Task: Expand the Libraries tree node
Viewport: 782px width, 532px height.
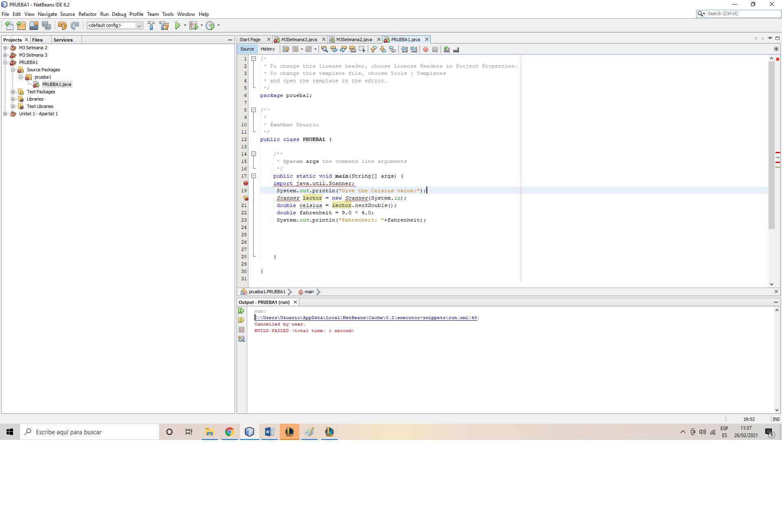Action: click(x=13, y=99)
